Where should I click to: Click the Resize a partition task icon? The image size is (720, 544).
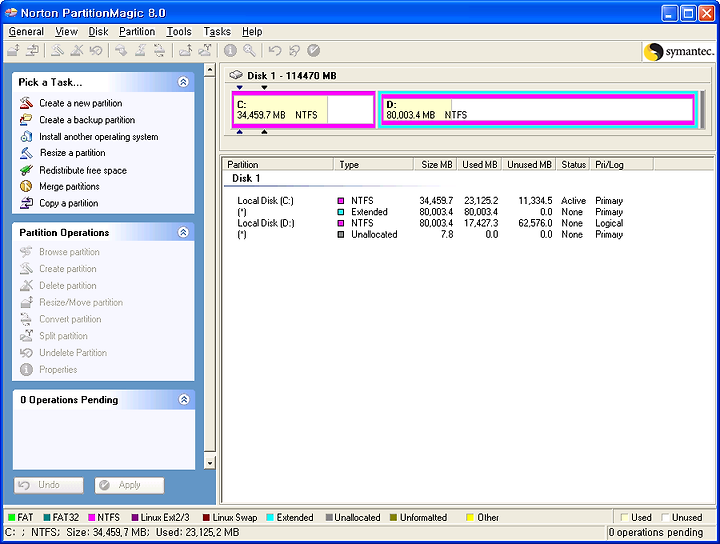pos(26,153)
